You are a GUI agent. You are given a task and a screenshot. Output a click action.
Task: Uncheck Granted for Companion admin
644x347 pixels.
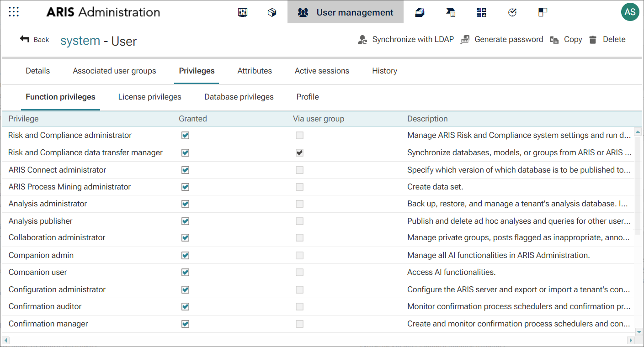click(x=185, y=255)
